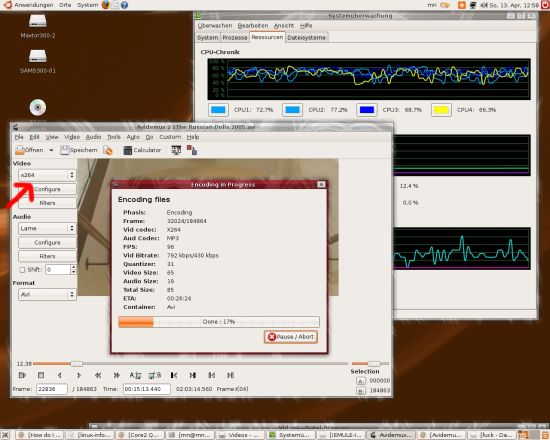Image resolution: width=550 pixels, height=440 pixels.
Task: Click Selection B button next to 184863
Action: click(361, 391)
